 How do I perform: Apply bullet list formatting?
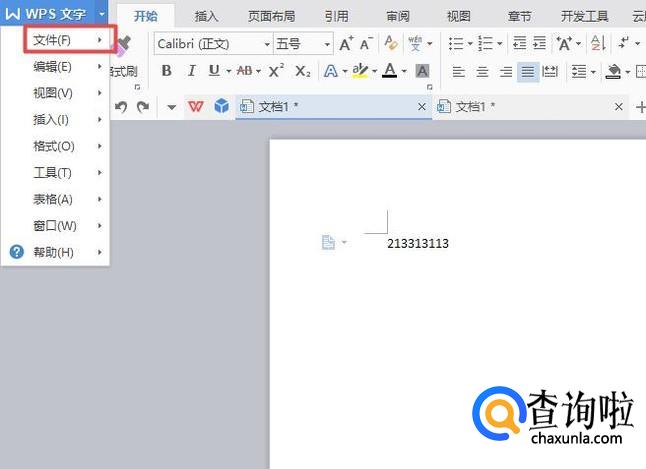(456, 43)
